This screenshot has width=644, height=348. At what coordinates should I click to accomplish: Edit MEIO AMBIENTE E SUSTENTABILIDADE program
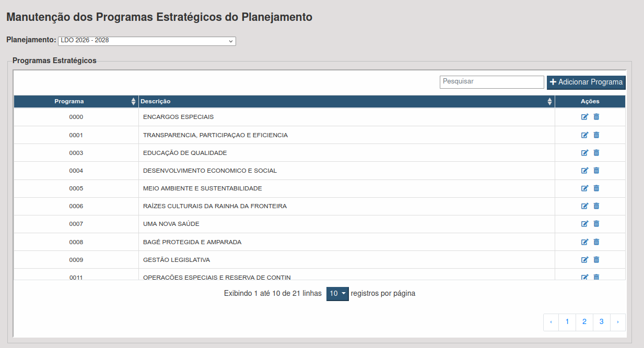pyautogui.click(x=584, y=188)
